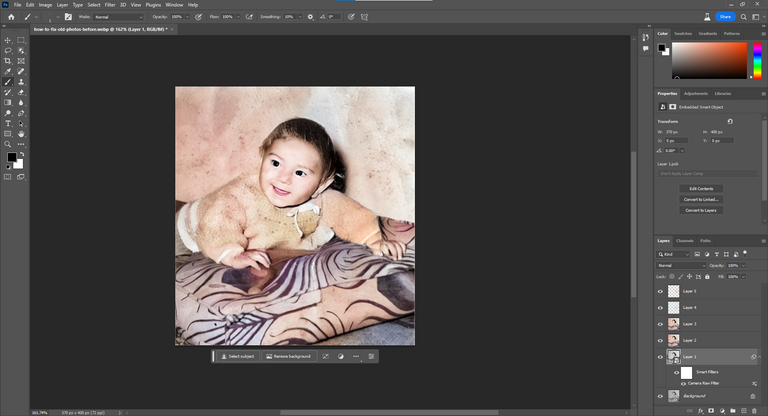Image resolution: width=768 pixels, height=416 pixels.
Task: Hide Layer 5 visibility eye
Action: [x=660, y=291]
